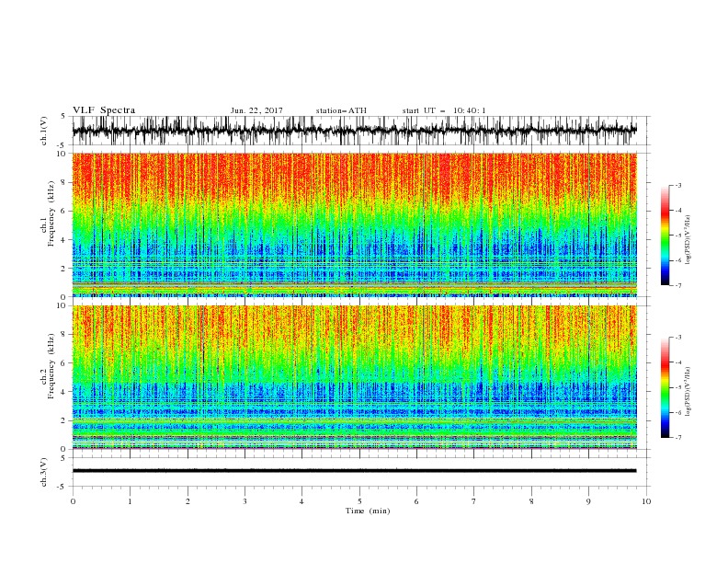Click the "VLF Spectra" plot title
The height and width of the screenshot is (563, 728).
pyautogui.click(x=104, y=110)
